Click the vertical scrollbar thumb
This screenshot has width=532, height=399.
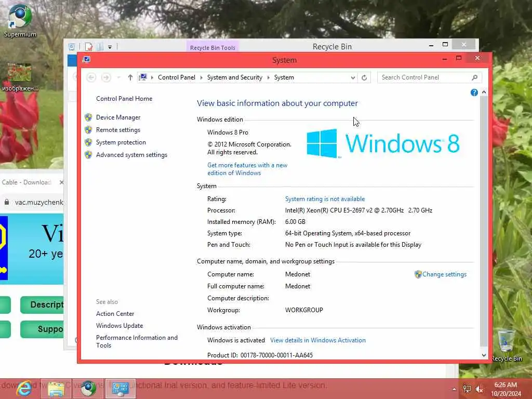click(484, 221)
